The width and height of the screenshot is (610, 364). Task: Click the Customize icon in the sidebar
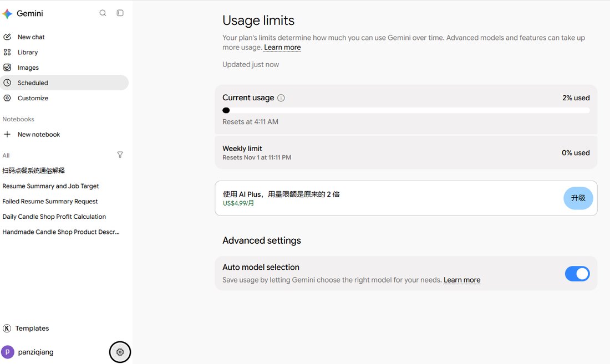pyautogui.click(x=7, y=98)
